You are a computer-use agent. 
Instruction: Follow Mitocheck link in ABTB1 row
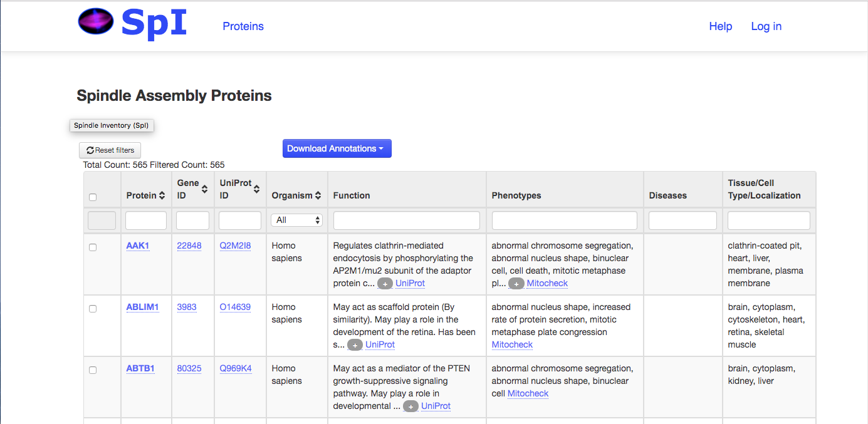click(528, 393)
